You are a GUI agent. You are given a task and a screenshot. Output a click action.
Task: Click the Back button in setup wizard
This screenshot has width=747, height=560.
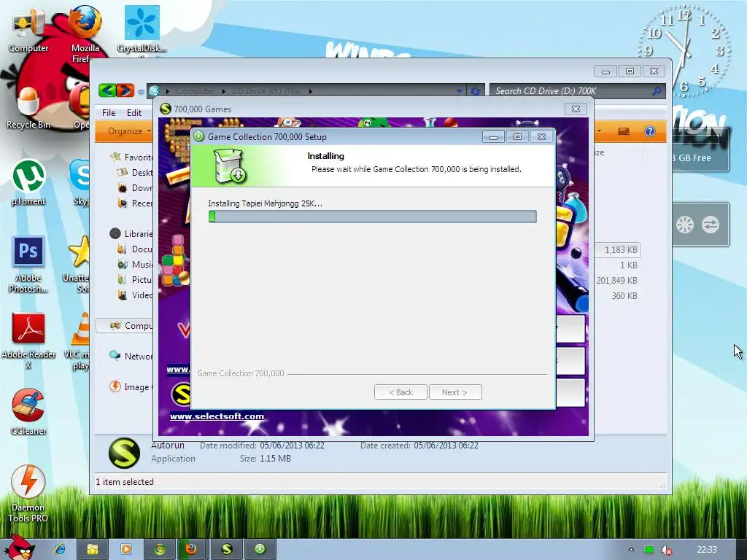(400, 392)
